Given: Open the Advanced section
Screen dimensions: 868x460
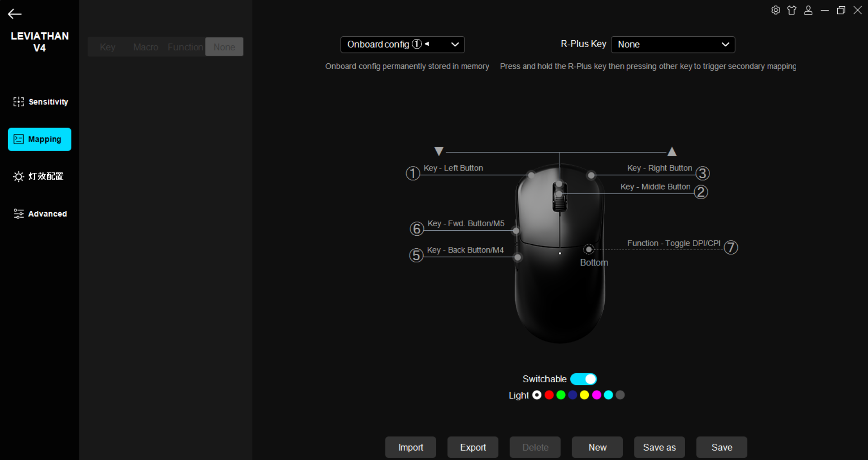Looking at the screenshot, I should [40, 213].
